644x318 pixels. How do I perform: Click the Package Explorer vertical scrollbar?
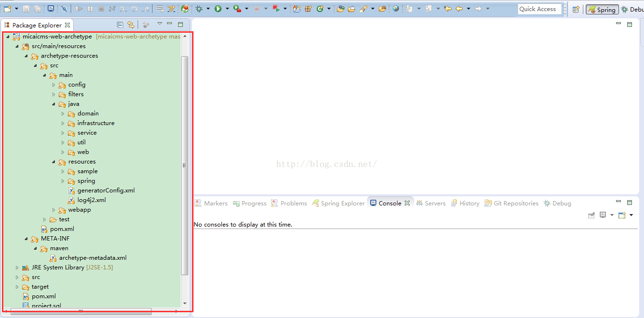pos(185,165)
